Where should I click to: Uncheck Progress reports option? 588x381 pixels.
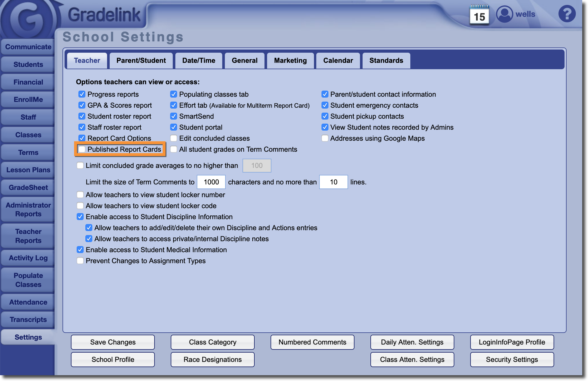tap(82, 94)
